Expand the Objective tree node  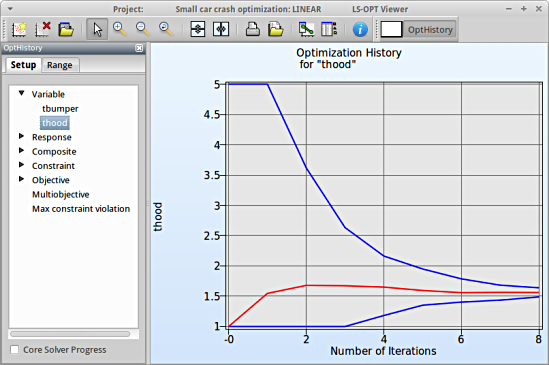point(21,179)
